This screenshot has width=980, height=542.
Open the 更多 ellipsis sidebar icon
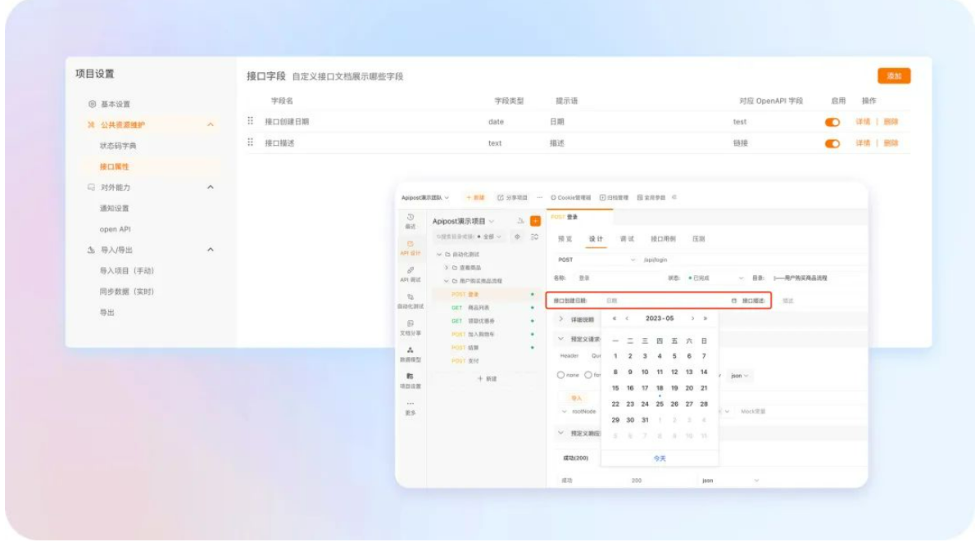pos(411,404)
